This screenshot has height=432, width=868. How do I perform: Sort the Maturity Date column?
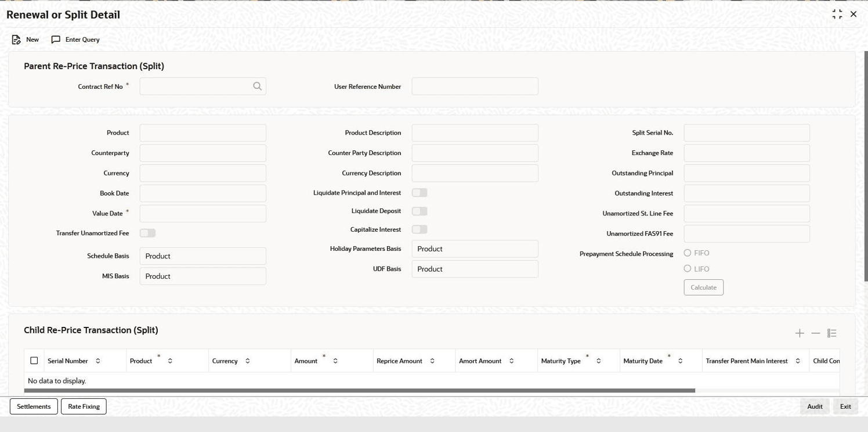pos(681,361)
